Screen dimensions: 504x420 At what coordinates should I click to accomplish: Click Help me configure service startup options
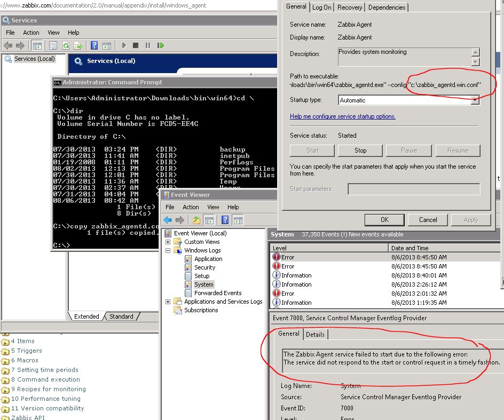point(343,116)
